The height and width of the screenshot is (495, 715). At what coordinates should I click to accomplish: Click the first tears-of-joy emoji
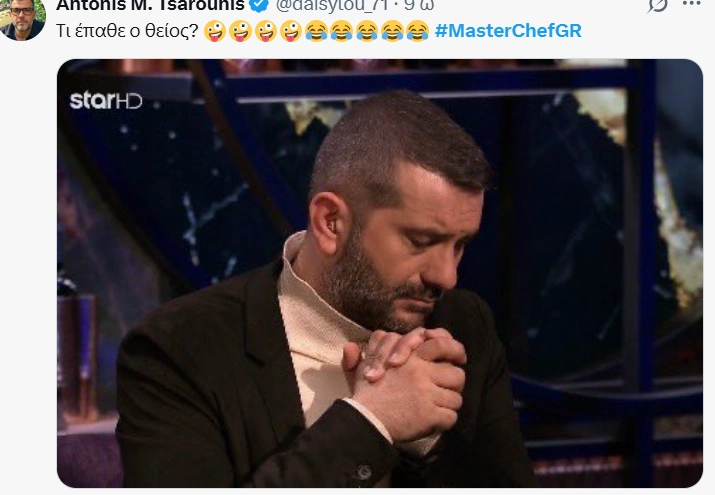316,31
